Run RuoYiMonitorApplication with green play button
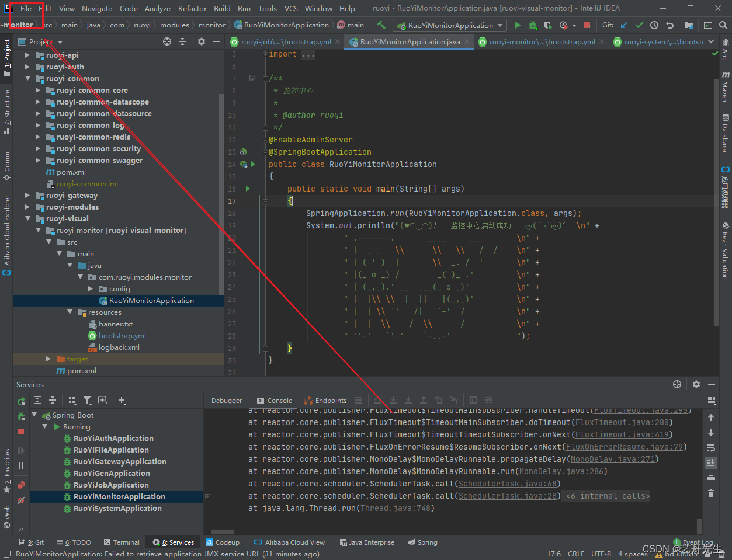The height and width of the screenshot is (560, 732). tap(518, 25)
